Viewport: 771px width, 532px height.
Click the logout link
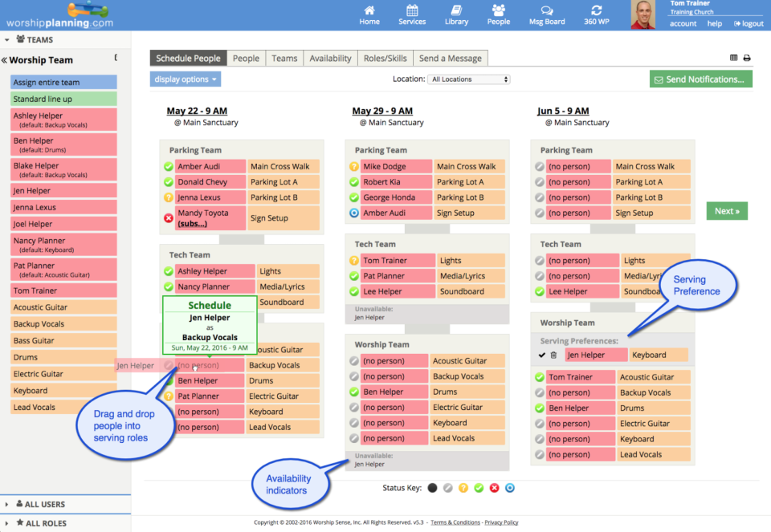click(x=749, y=23)
